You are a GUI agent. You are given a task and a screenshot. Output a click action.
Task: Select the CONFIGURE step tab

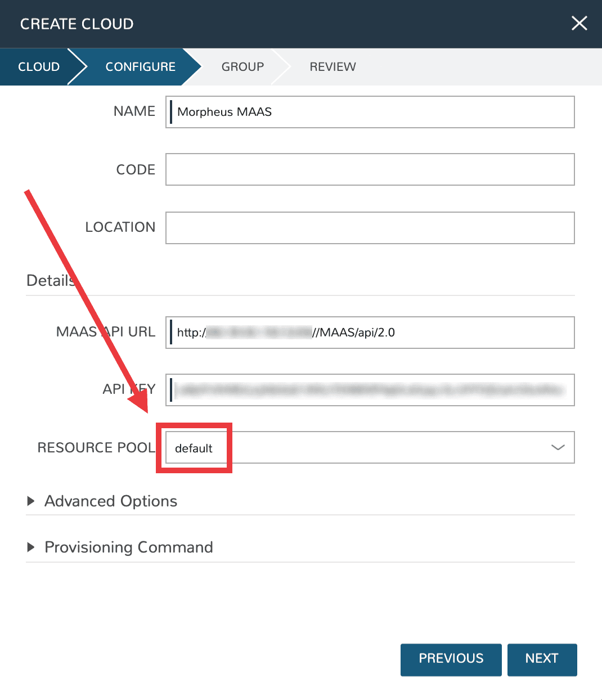pos(140,66)
